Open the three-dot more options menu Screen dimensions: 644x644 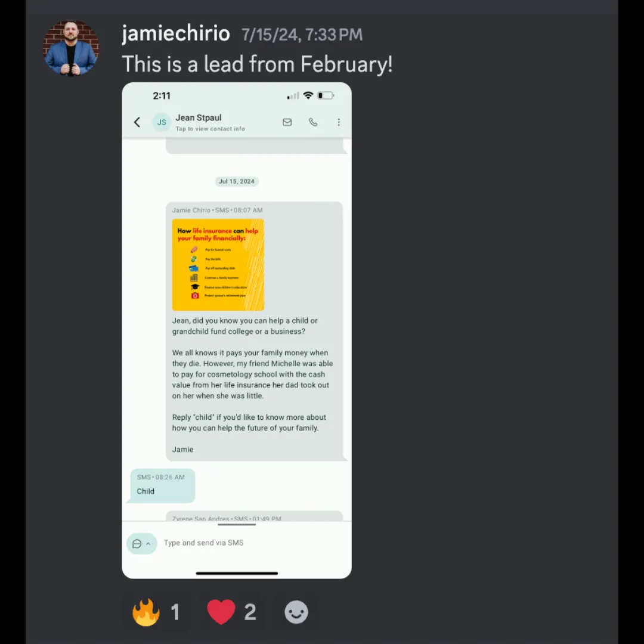tap(339, 122)
